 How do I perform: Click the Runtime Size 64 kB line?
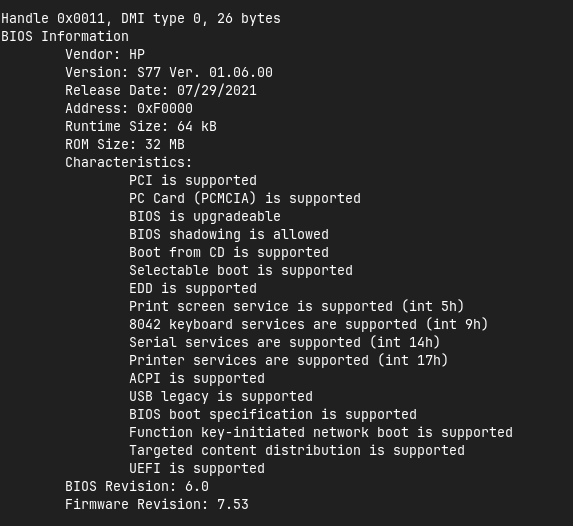(141, 126)
